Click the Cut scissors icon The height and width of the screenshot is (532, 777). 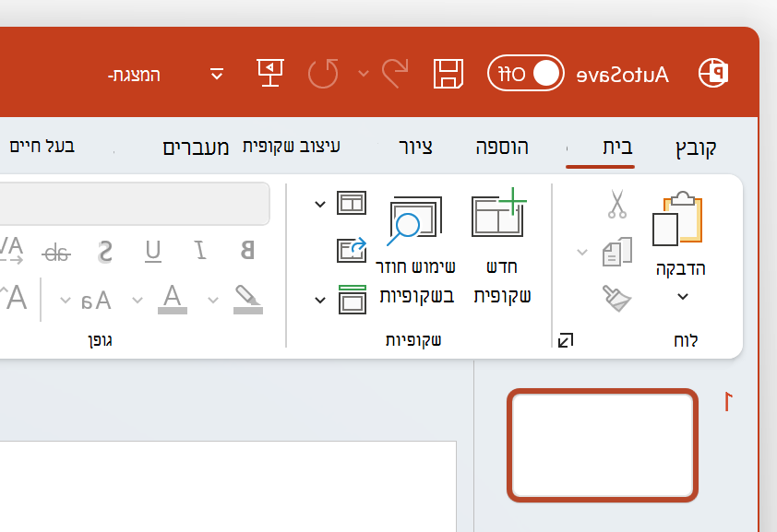pyautogui.click(x=617, y=204)
